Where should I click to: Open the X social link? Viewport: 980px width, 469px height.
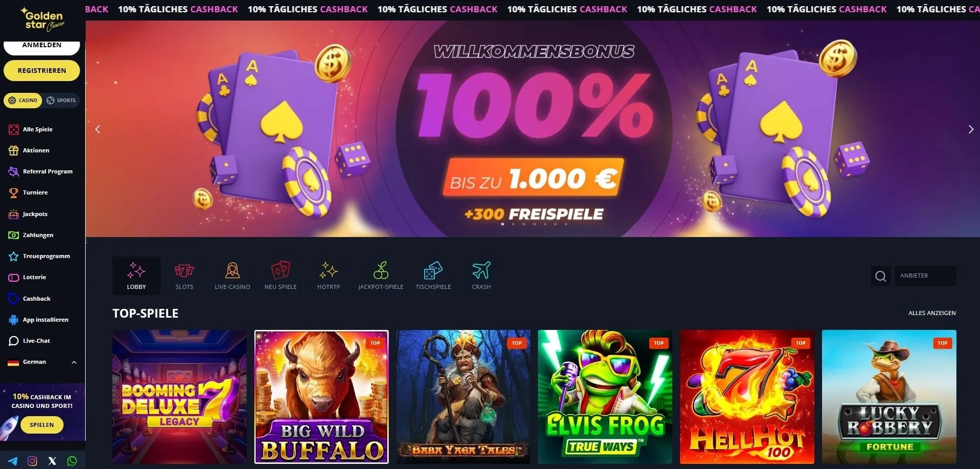[52, 461]
